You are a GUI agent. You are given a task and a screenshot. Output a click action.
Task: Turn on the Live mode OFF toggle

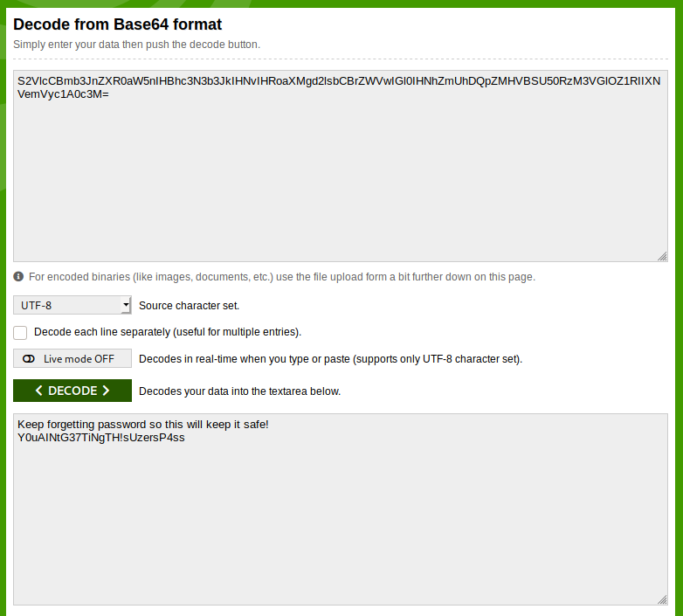point(72,358)
